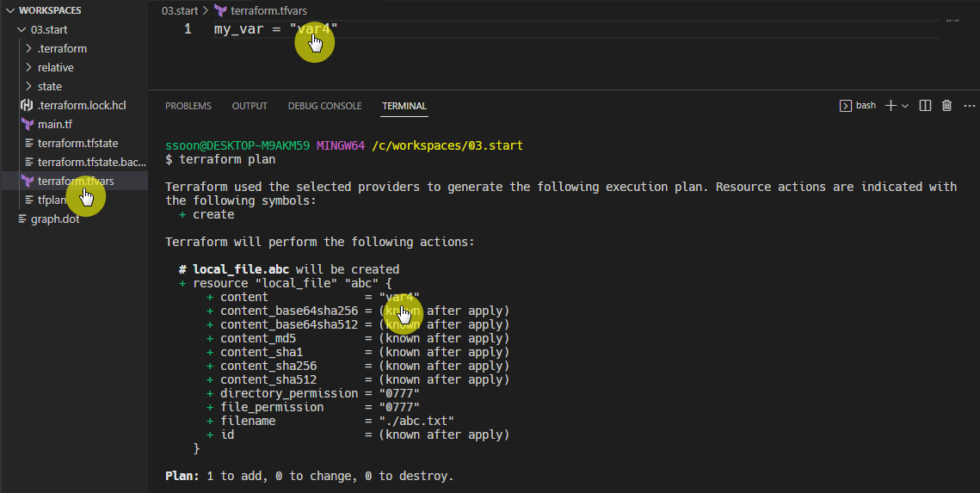Click ssoon@DESKTOP-M9AKM59 in terminal prompt
Viewport: 980px width, 493px height.
[x=237, y=145]
